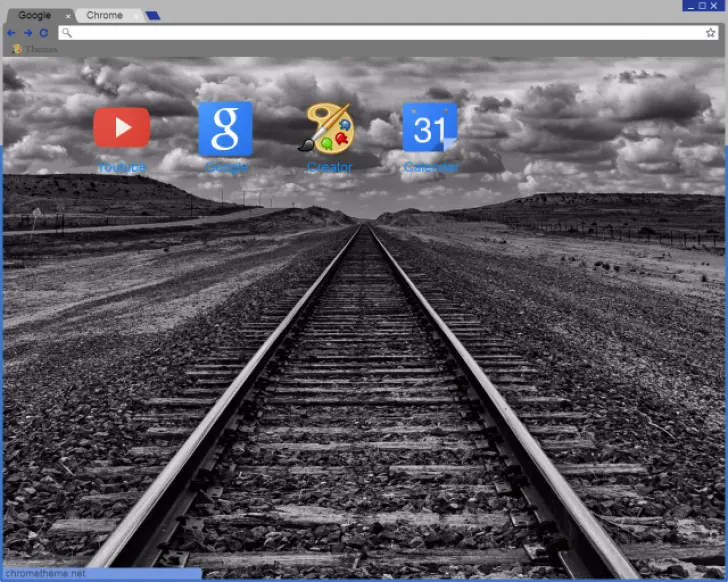The height and width of the screenshot is (582, 728).
Task: Open the YouTube app shortcut icon
Action: click(x=122, y=128)
